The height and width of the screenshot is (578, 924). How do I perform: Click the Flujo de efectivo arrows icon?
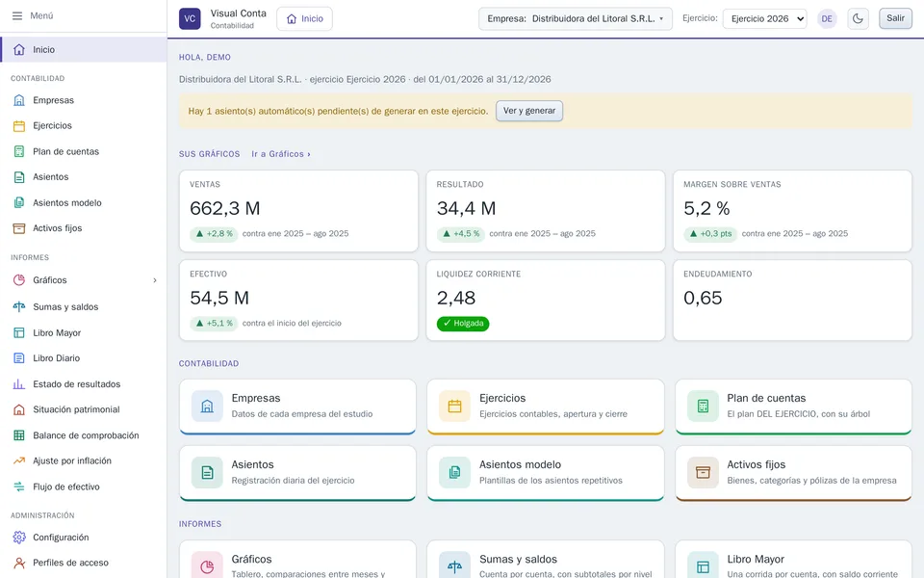pyautogui.click(x=19, y=486)
